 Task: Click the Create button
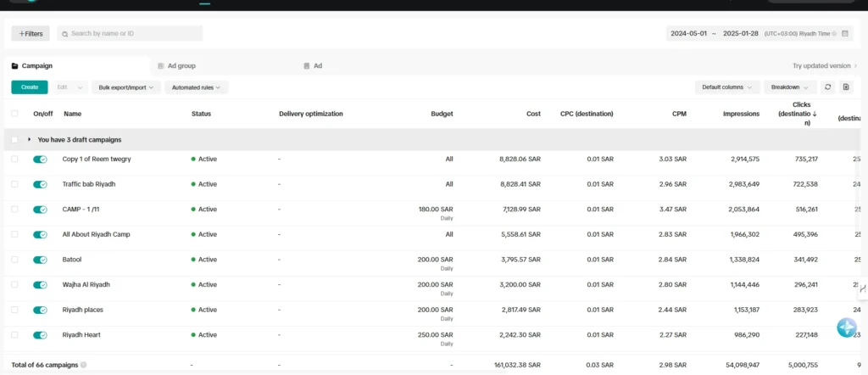pyautogui.click(x=30, y=87)
